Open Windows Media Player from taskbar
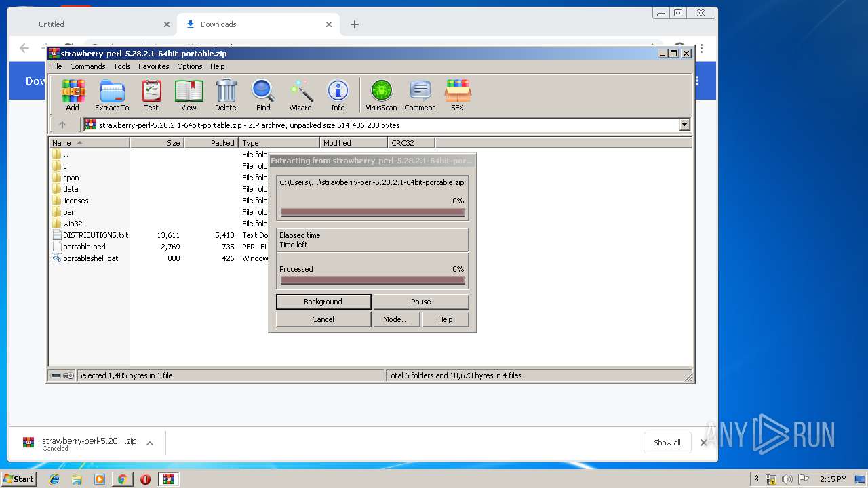The image size is (868, 488). tap(100, 479)
